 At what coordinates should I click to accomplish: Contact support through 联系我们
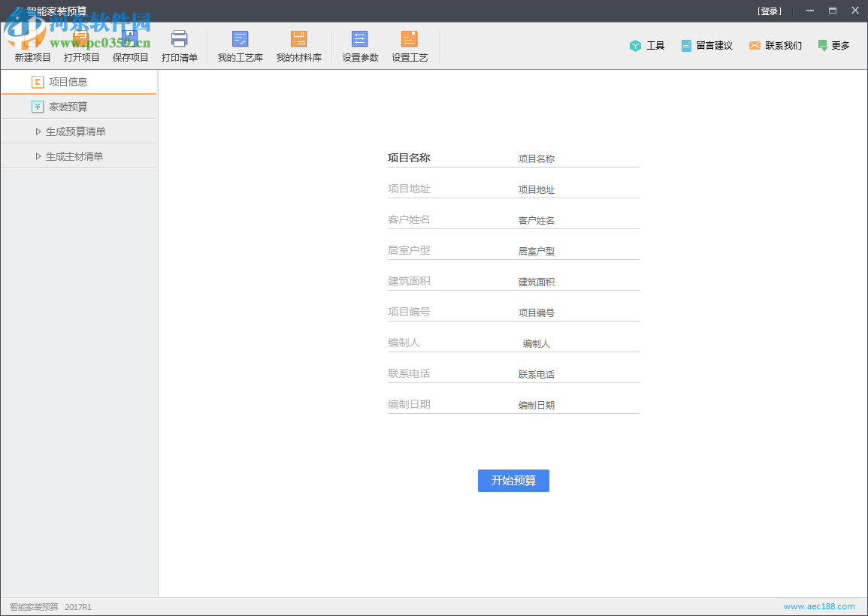(x=775, y=45)
